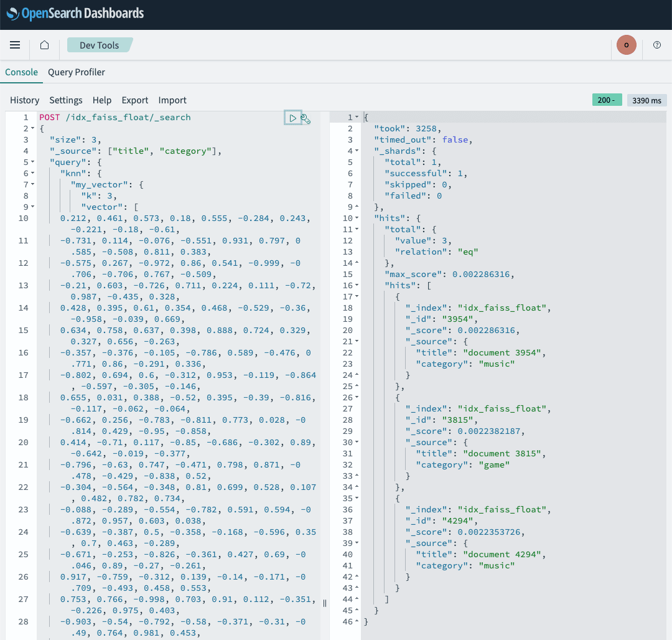Open the user avatar menu
Viewport: 672px width, 640px height.
pos(626,45)
